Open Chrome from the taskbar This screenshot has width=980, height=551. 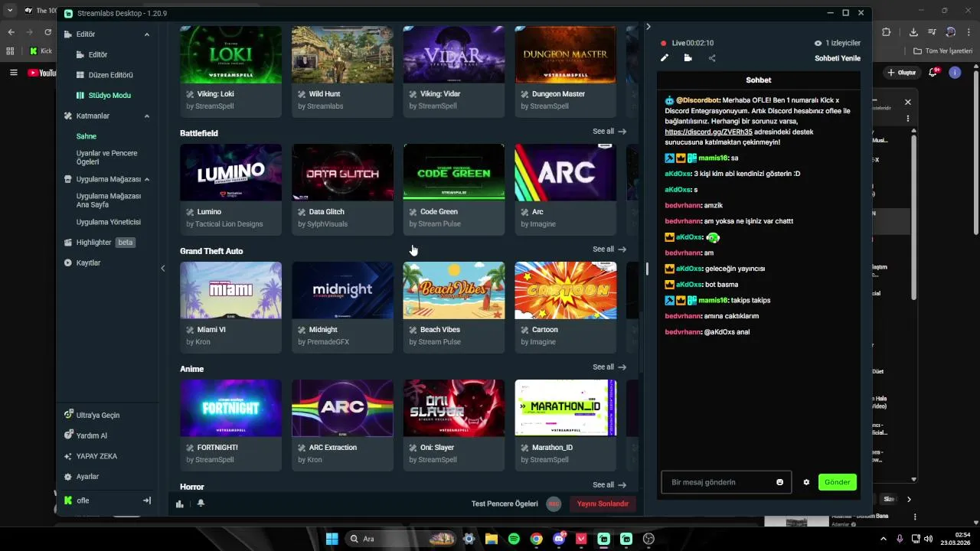coord(537,539)
